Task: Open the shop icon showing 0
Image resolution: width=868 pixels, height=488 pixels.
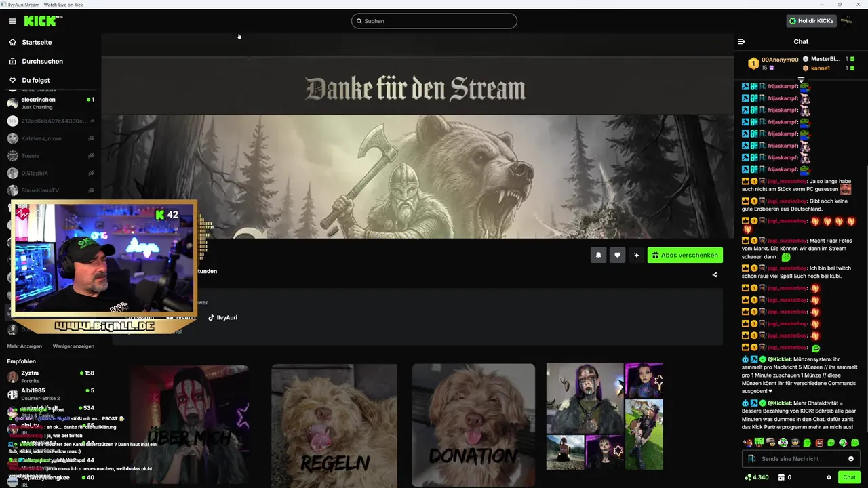Action: (784, 477)
